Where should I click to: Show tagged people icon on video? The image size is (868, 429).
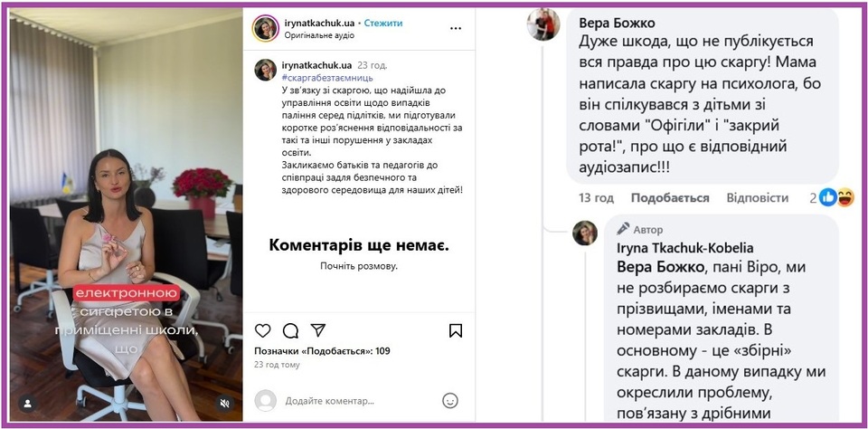pos(26,403)
